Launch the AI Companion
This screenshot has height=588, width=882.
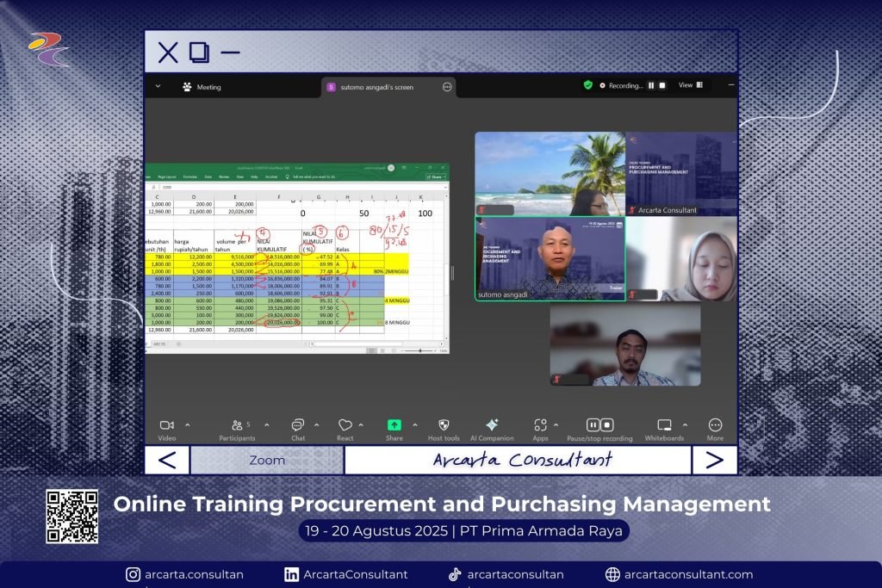point(492,425)
